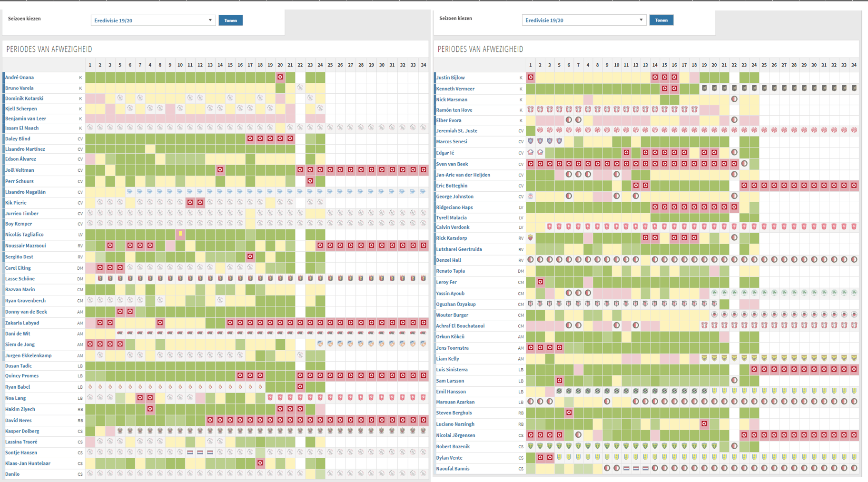Click the Tonen button in the left panel
This screenshot has width=868, height=482.
click(x=231, y=20)
